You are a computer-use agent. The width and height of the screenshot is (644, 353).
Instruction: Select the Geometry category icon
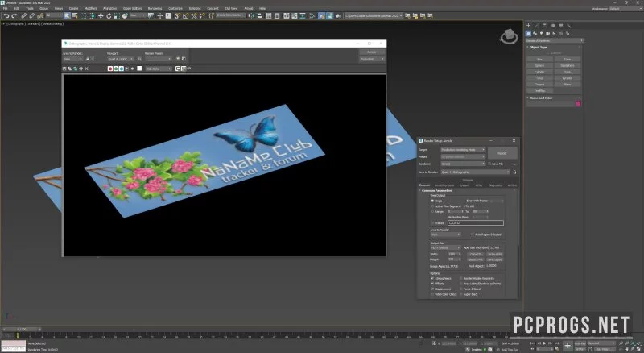pos(529,34)
